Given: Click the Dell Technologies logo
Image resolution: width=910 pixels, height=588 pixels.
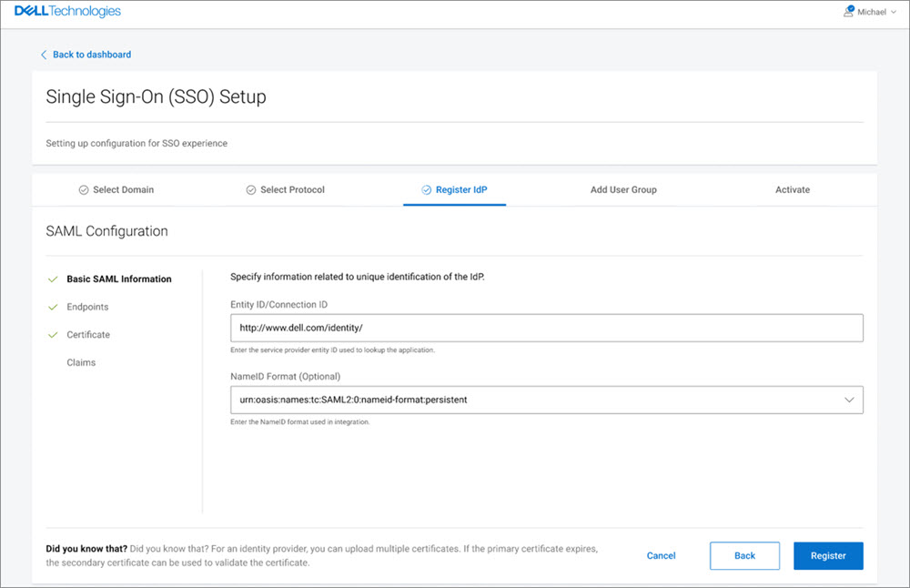Looking at the screenshot, I should coord(67,12).
